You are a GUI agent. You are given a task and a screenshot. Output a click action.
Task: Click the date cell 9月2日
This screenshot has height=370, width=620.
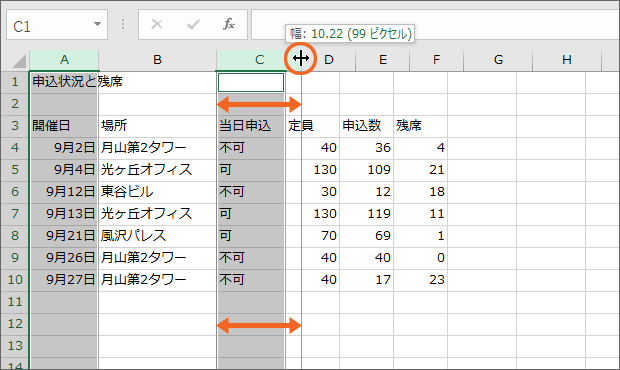tap(64, 148)
